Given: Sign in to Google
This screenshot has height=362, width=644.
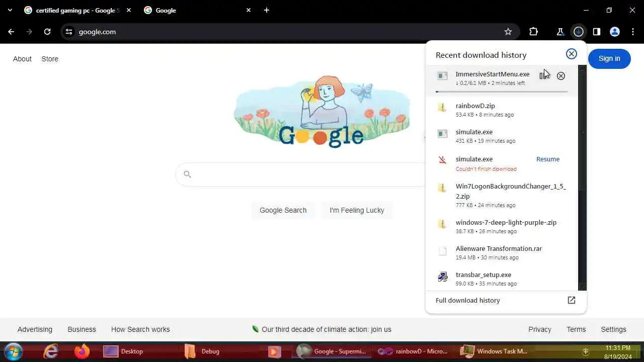Looking at the screenshot, I should click(609, 58).
